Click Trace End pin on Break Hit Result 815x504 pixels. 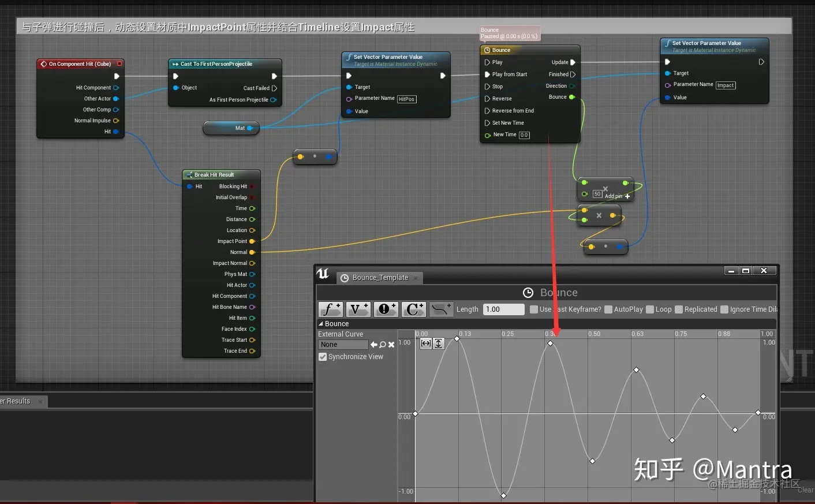tap(252, 351)
